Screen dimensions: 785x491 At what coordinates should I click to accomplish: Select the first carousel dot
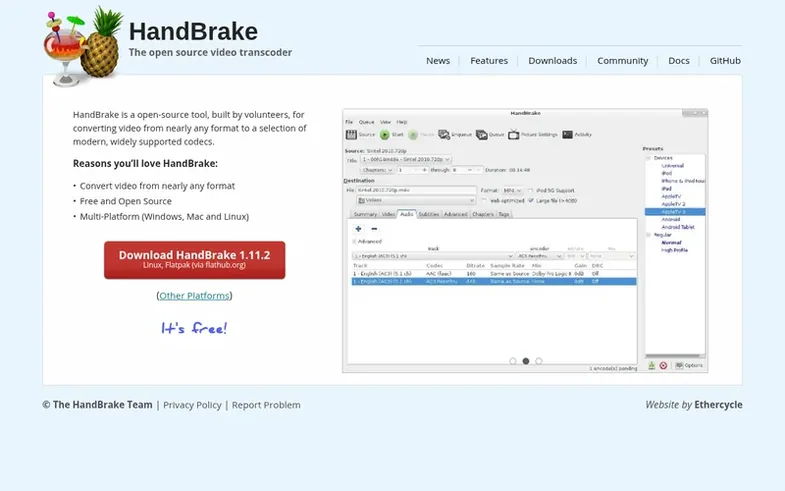pyautogui.click(x=513, y=361)
